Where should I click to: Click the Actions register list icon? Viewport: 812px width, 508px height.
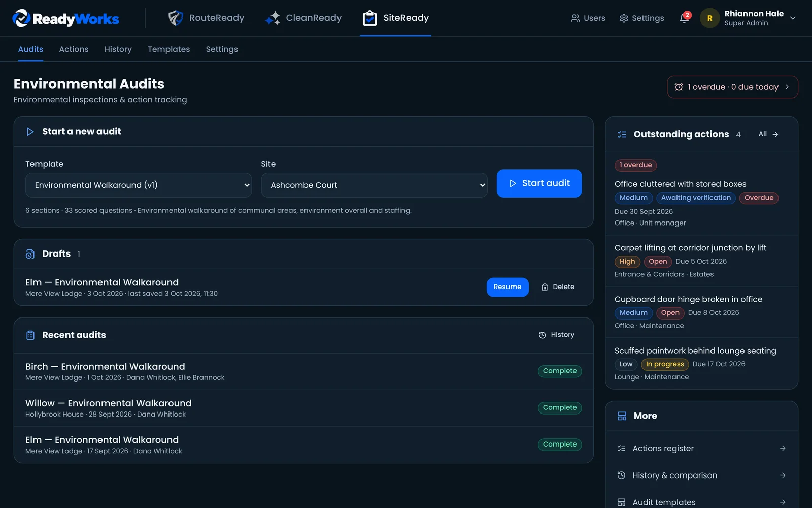(621, 448)
